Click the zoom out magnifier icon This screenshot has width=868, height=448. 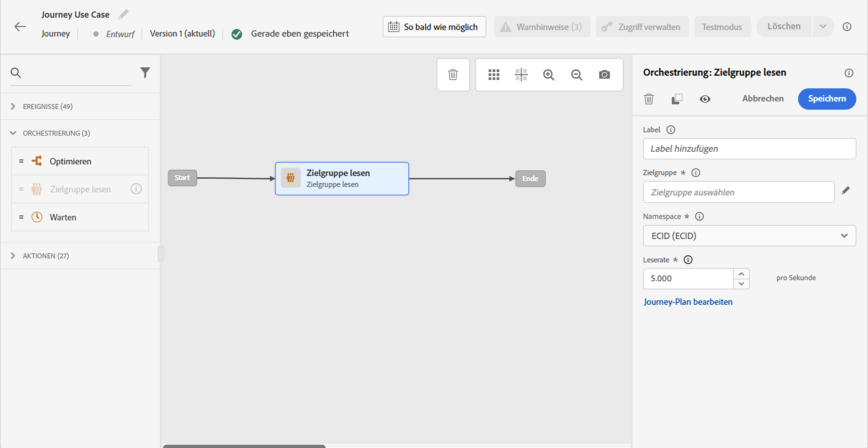576,74
